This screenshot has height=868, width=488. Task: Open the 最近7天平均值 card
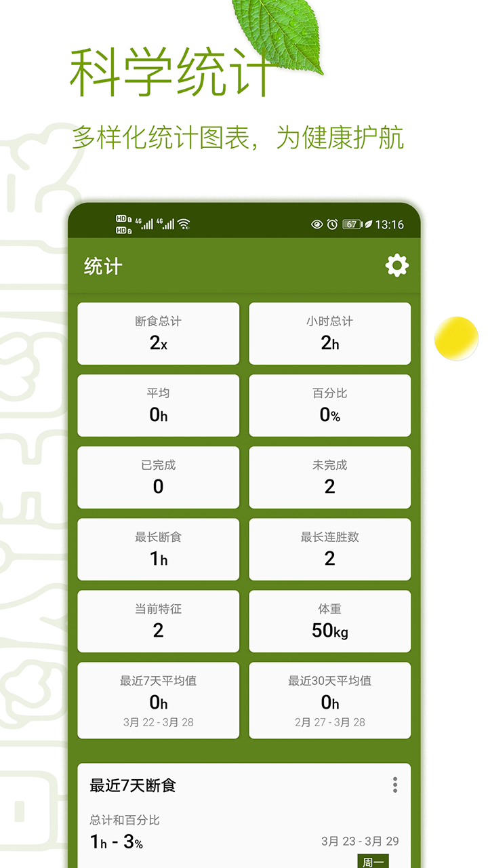tap(158, 700)
